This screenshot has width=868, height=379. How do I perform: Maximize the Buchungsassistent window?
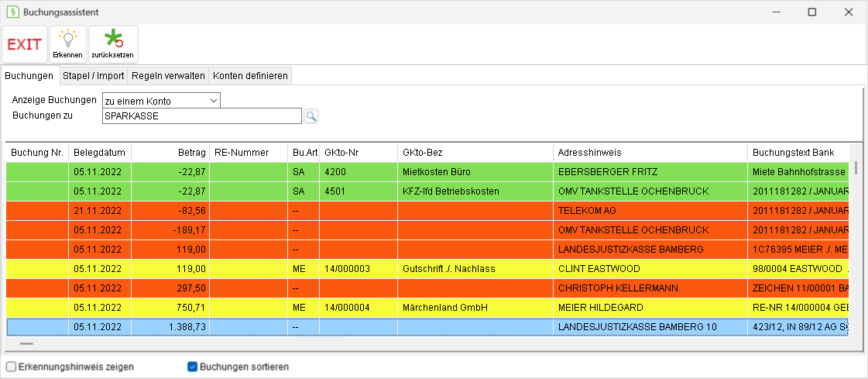pyautogui.click(x=812, y=12)
